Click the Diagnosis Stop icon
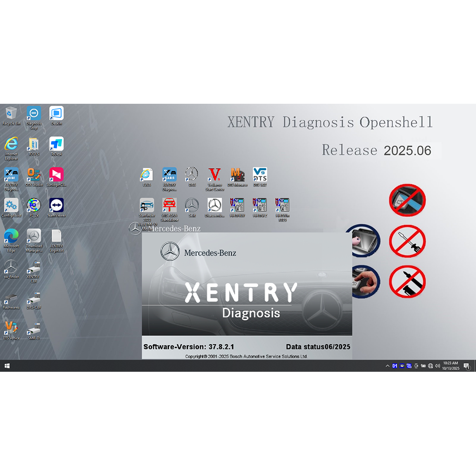476x476 pixels. tap(34, 114)
